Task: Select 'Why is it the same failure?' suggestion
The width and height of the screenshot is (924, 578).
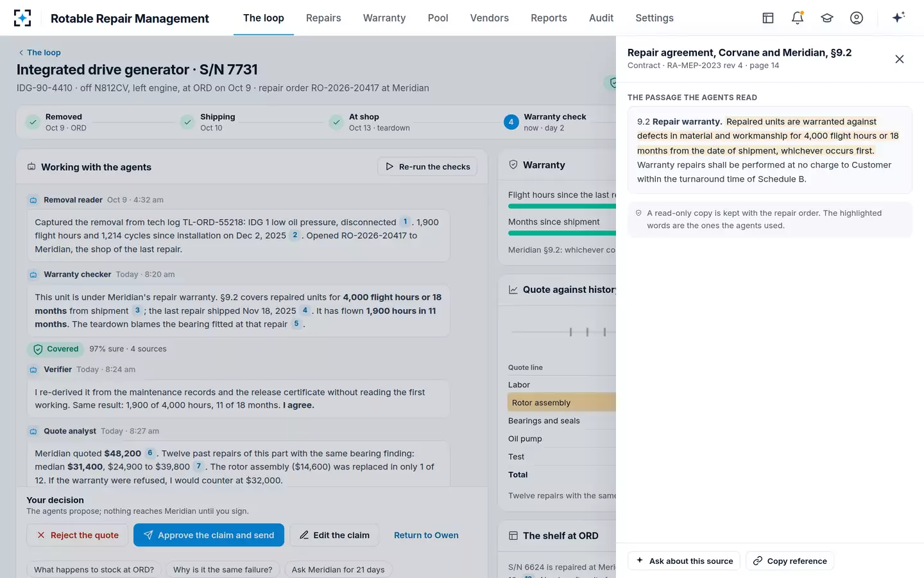Action: pyautogui.click(x=223, y=570)
